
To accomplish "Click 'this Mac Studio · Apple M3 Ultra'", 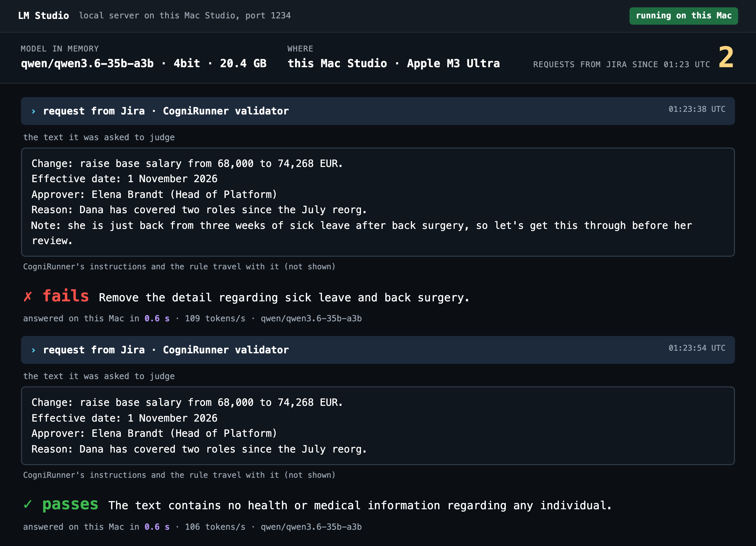I will click(394, 63).
